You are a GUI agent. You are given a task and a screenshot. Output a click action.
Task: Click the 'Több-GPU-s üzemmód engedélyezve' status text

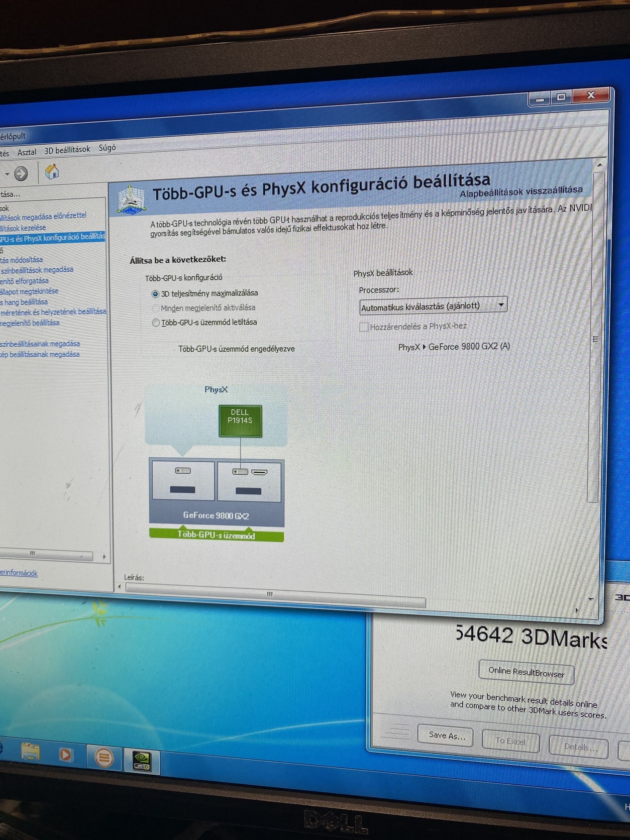(237, 349)
